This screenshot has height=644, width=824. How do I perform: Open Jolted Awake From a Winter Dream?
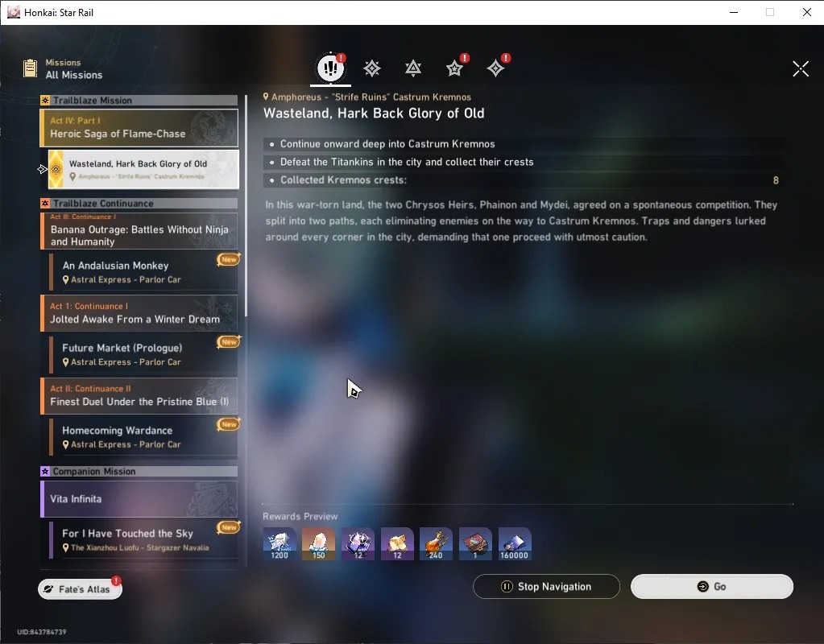click(x=139, y=313)
